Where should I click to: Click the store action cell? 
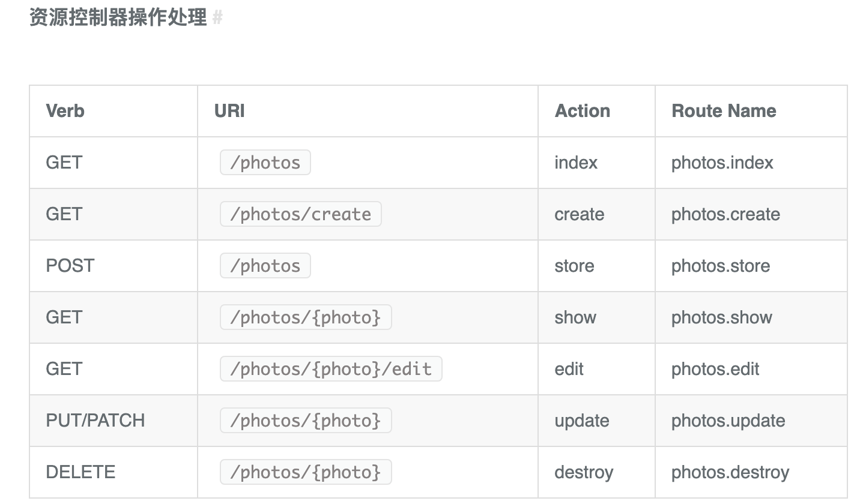574,266
